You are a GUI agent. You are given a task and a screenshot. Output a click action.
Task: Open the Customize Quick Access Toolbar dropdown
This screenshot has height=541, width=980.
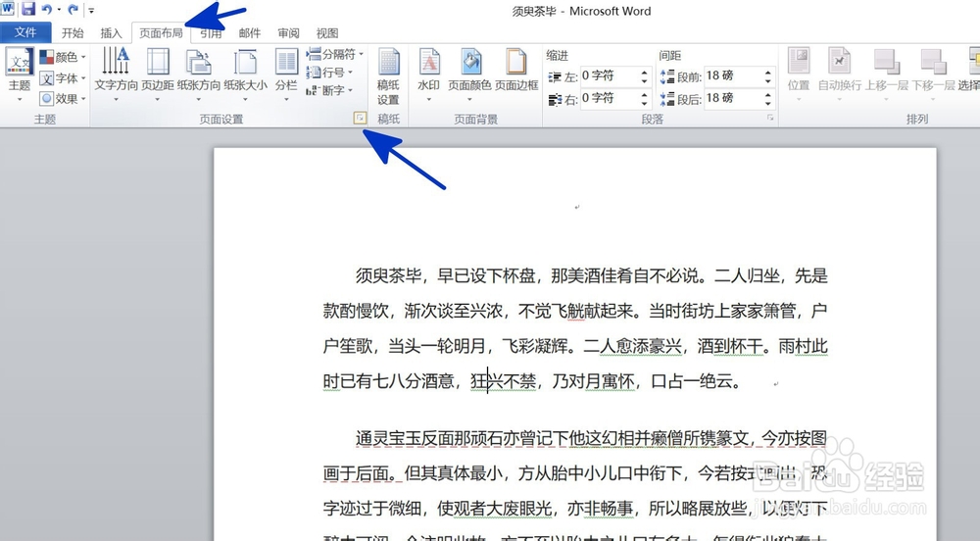[91, 10]
